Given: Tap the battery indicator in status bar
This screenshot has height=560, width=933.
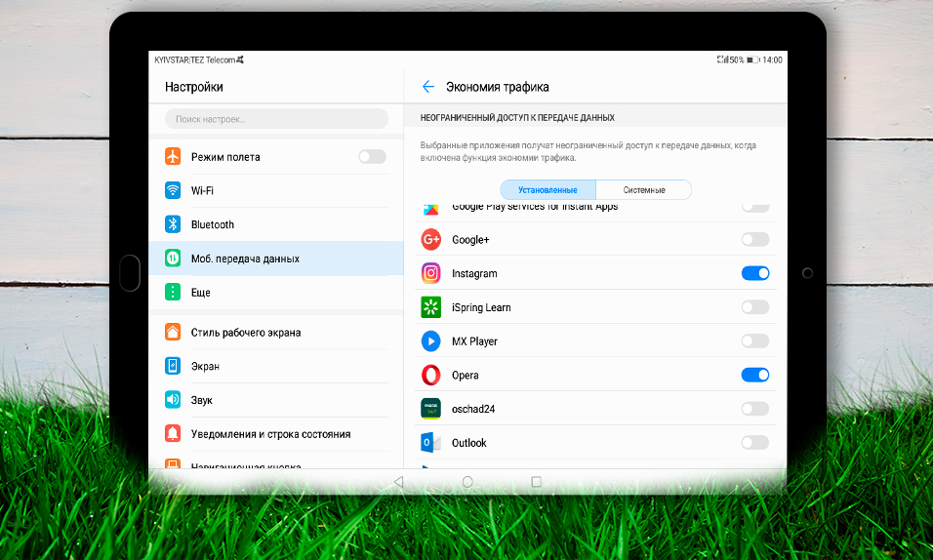Looking at the screenshot, I should tap(752, 60).
